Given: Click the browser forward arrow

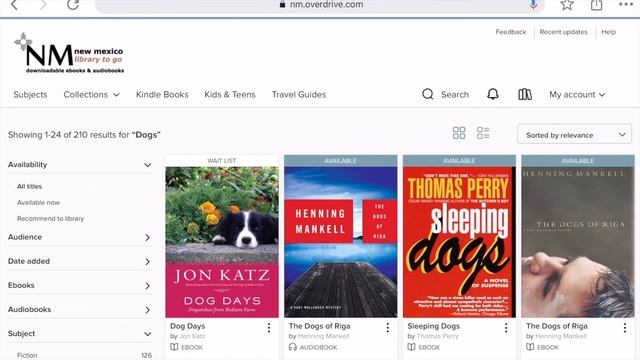Looking at the screenshot, I should click(43, 5).
